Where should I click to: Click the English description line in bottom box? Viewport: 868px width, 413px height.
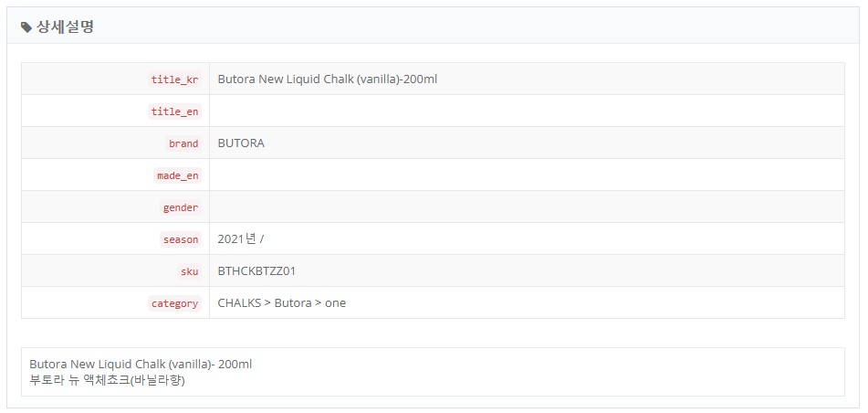[141, 365]
